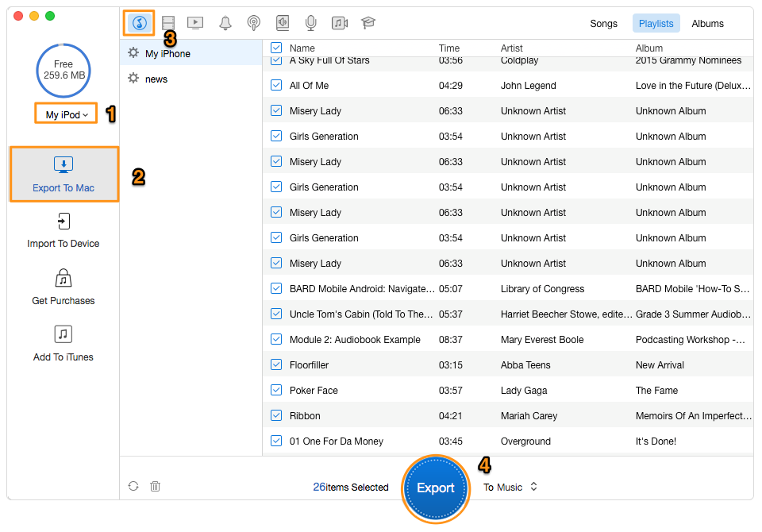The height and width of the screenshot is (532, 762).
Task: Click the Floorfiller song name
Action: (309, 364)
